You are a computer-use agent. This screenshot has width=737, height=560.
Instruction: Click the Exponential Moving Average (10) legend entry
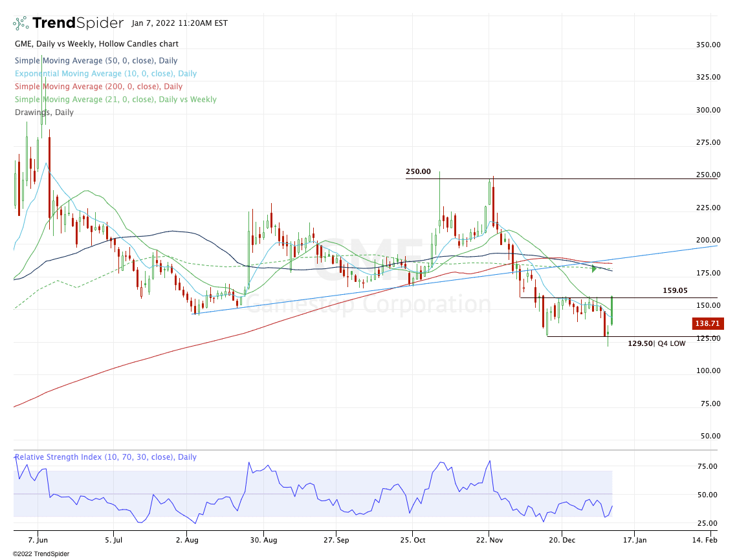click(x=105, y=73)
